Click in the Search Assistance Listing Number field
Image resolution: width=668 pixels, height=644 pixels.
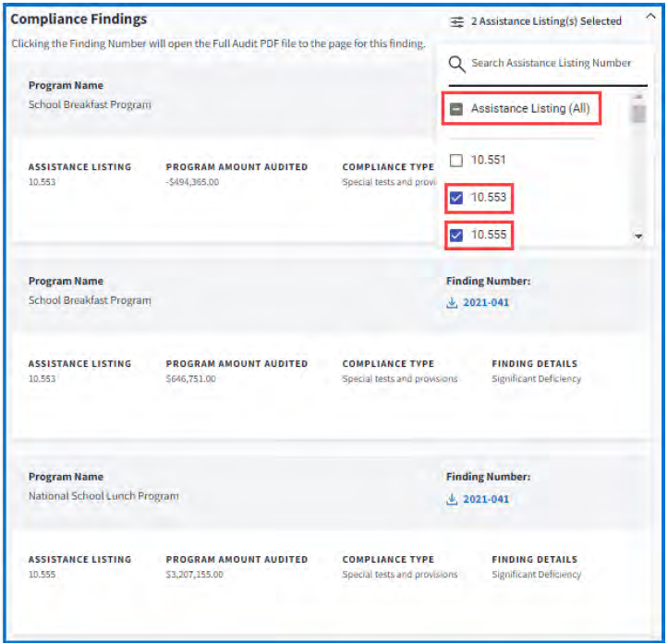pos(551,64)
